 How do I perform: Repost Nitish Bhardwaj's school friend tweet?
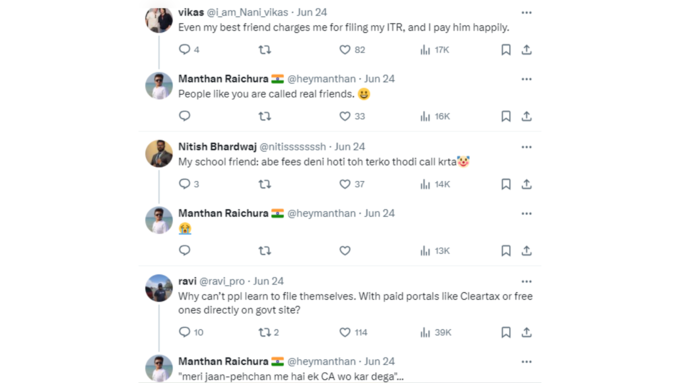(265, 184)
